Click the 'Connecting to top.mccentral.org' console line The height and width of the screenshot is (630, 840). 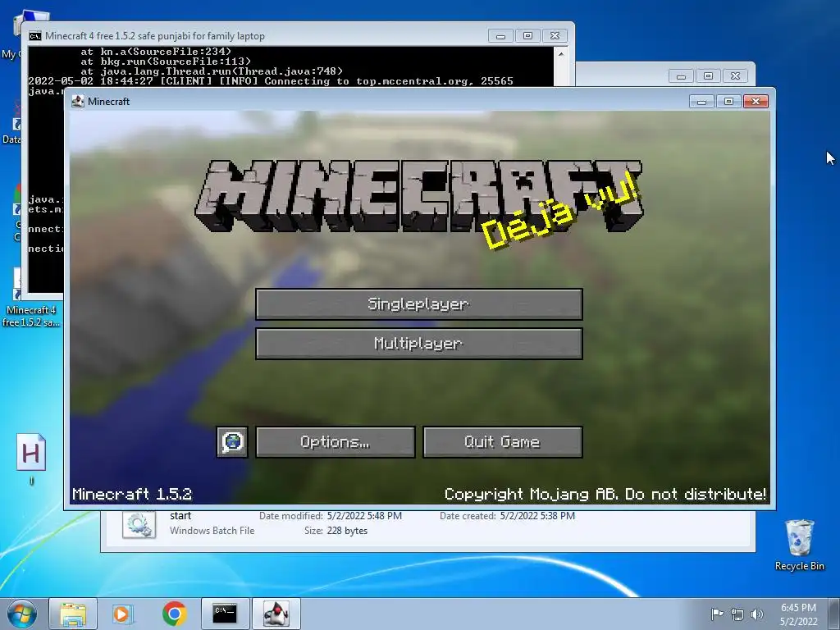[271, 81]
